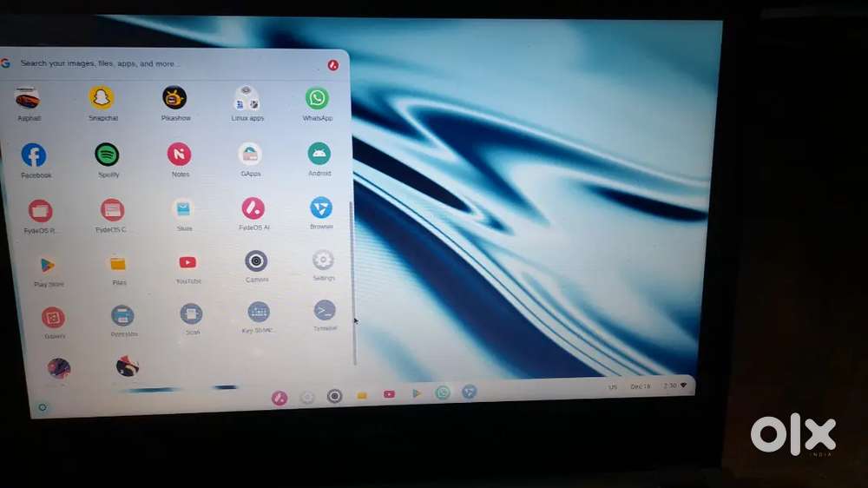Click the launcher circle button on shelf

[x=42, y=406]
